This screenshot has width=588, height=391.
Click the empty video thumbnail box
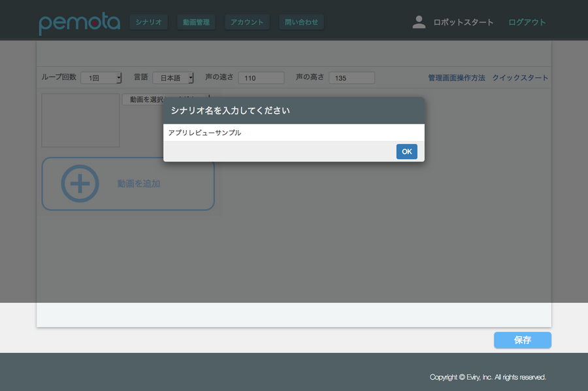point(80,120)
